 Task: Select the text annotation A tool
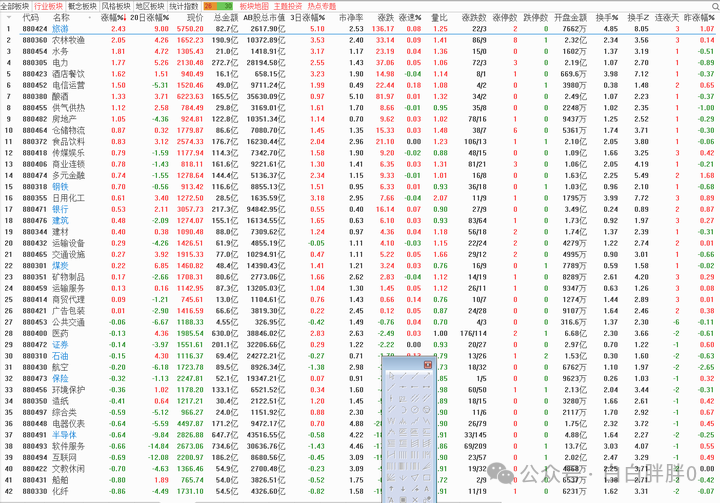(x=427, y=489)
